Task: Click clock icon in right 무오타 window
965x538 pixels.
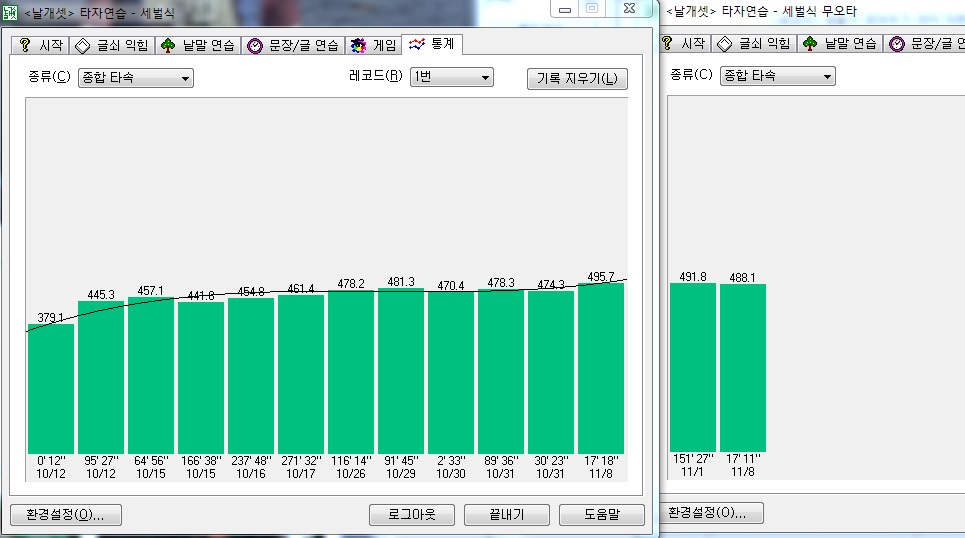Action: tap(897, 44)
